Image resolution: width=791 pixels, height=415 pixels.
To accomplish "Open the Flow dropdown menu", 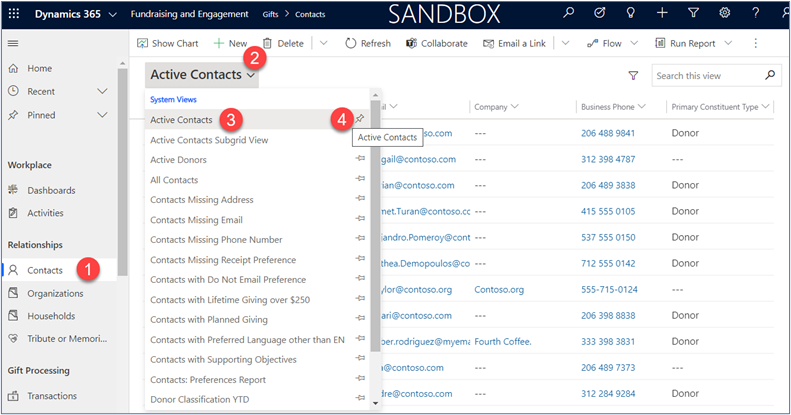I will (x=632, y=44).
